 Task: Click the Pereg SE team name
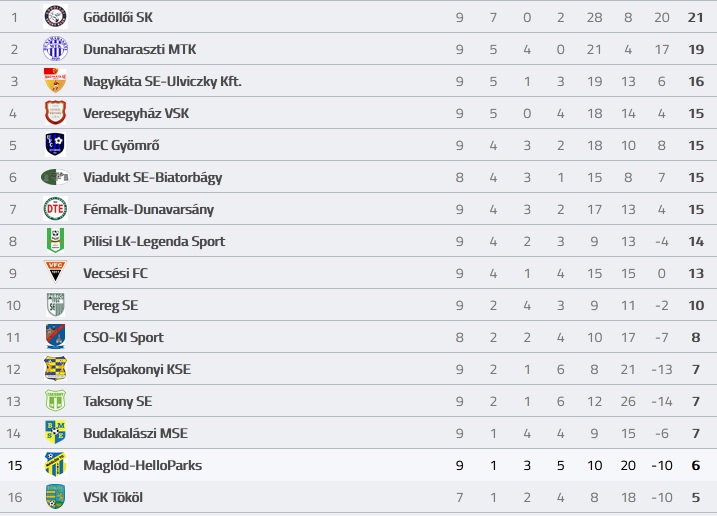111,305
